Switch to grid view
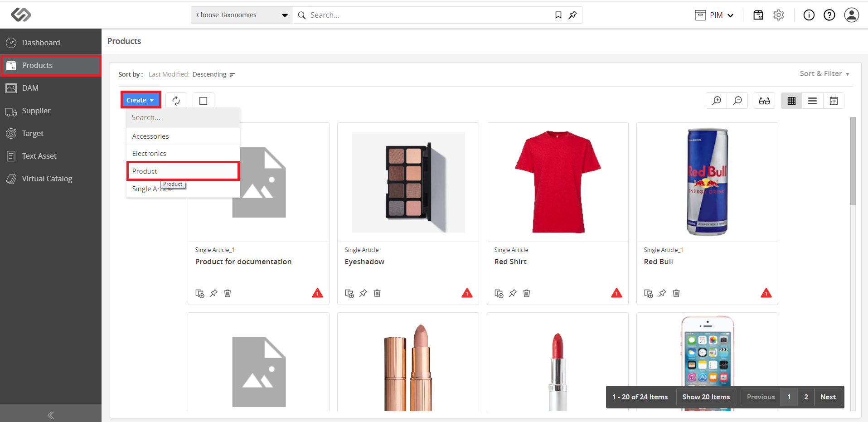 pos(792,101)
